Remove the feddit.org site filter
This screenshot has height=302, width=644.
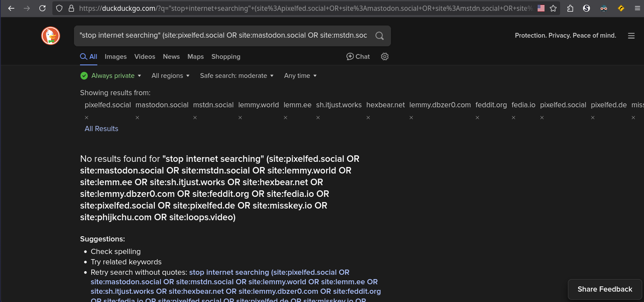pos(477,118)
